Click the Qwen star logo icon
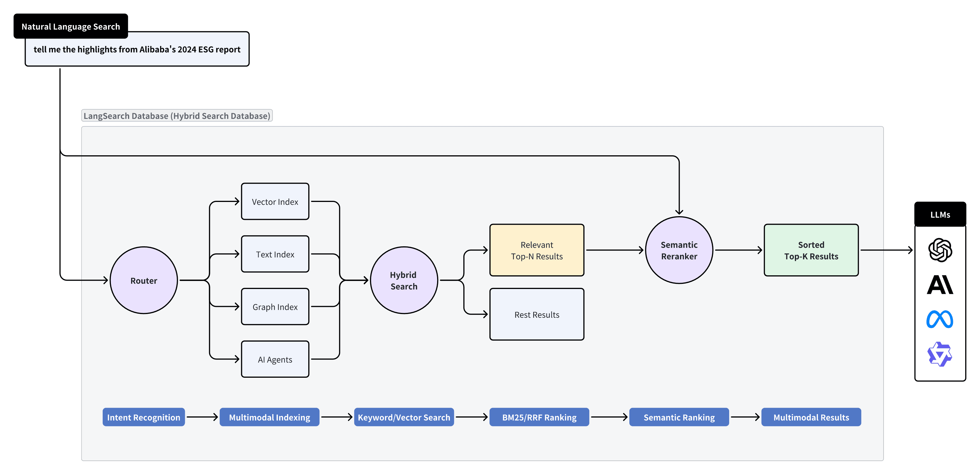The height and width of the screenshot is (475, 980). [940, 354]
